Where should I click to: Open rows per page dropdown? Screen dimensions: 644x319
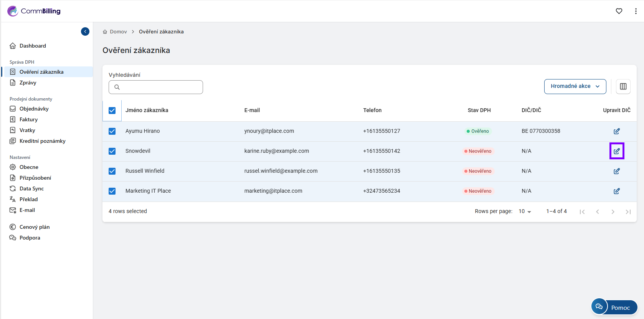pos(525,212)
